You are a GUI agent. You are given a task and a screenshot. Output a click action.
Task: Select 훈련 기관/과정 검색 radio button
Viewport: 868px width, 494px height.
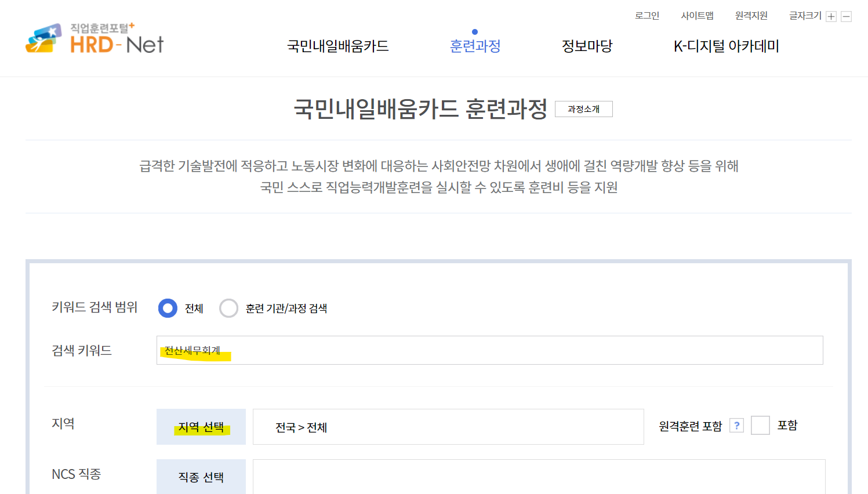(228, 308)
